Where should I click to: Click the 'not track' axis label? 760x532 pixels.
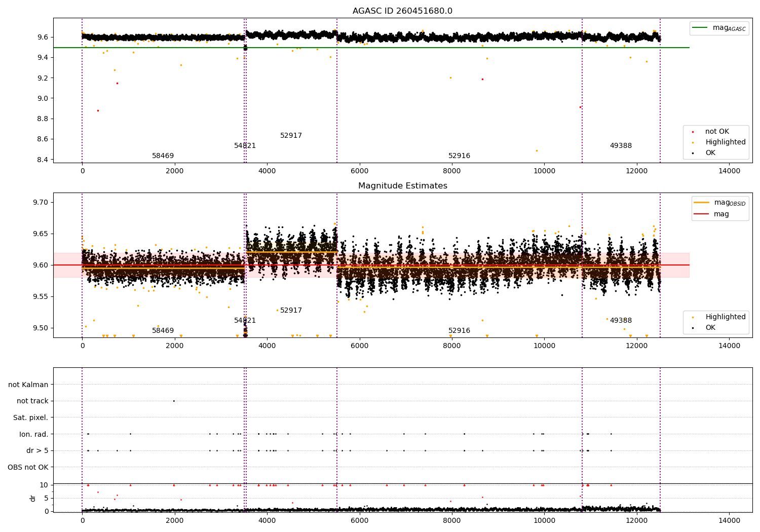coord(32,401)
